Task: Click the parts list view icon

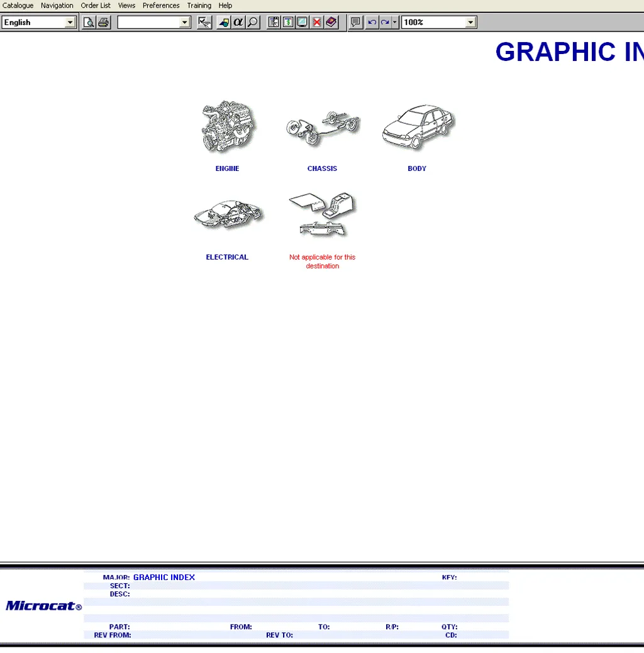Action: tap(274, 23)
